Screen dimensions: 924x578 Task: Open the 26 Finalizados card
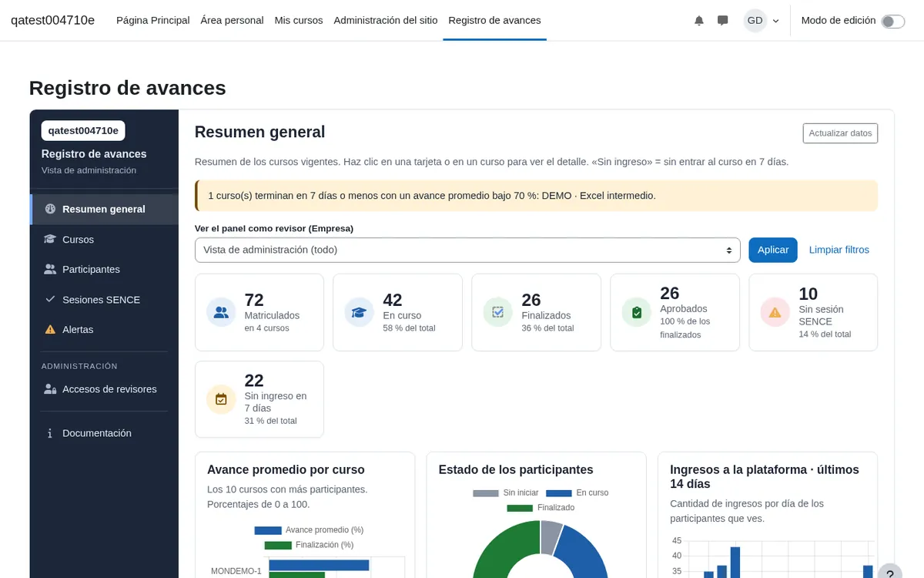pyautogui.click(x=536, y=312)
